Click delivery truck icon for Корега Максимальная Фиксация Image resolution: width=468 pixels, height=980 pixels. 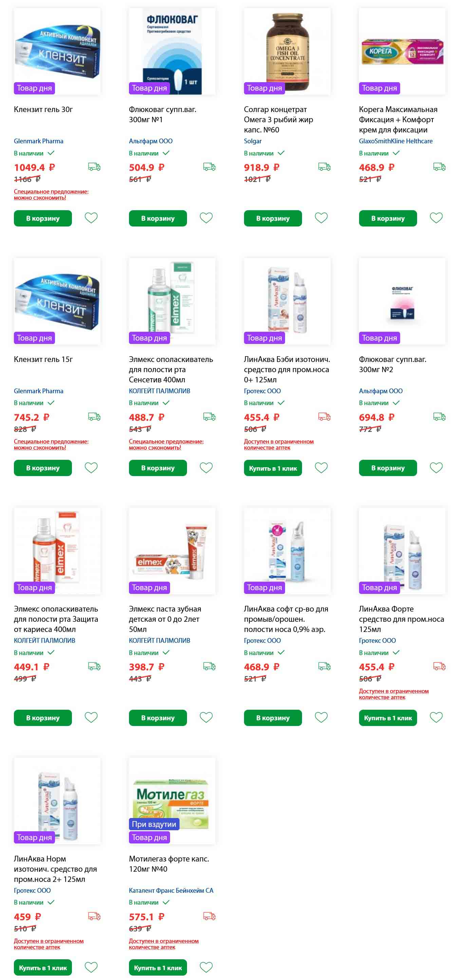pos(439,167)
